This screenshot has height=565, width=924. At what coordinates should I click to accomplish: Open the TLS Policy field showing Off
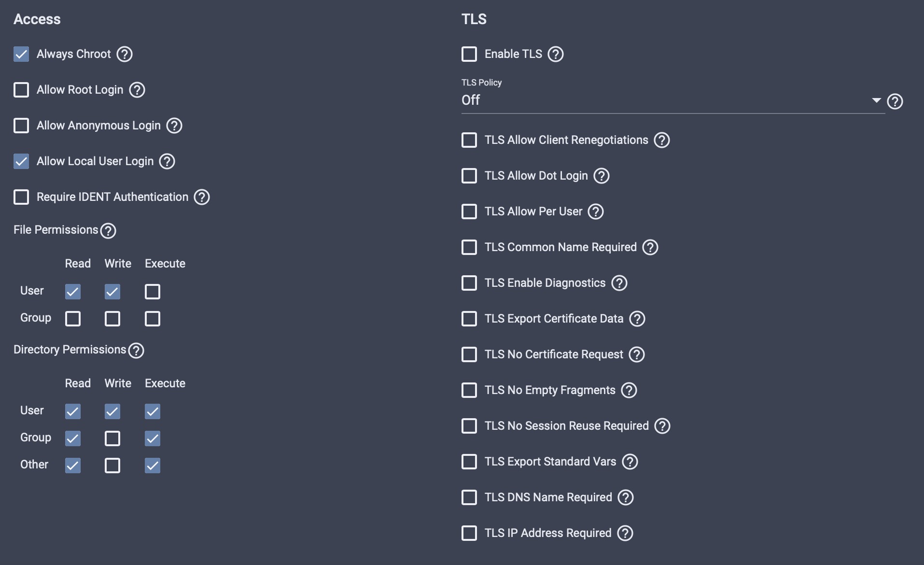point(673,100)
